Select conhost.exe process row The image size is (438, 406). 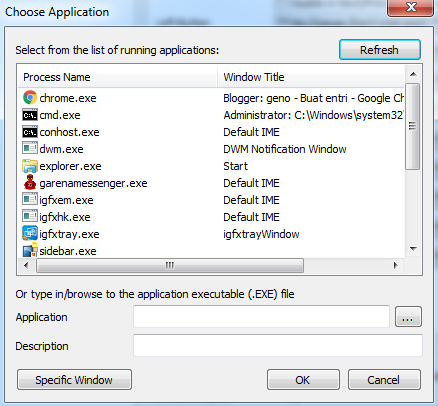click(69, 132)
